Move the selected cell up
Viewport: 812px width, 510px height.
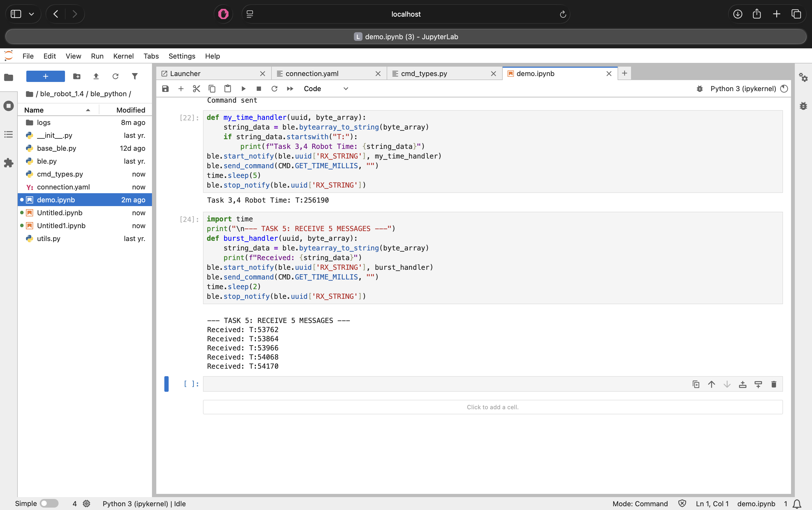click(x=711, y=384)
